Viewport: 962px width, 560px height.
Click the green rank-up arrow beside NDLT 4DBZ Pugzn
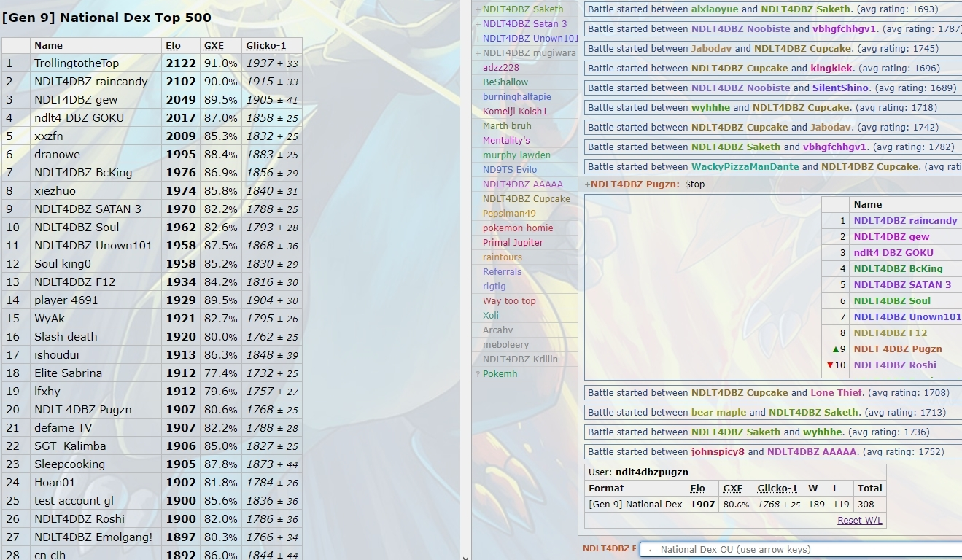pos(836,349)
